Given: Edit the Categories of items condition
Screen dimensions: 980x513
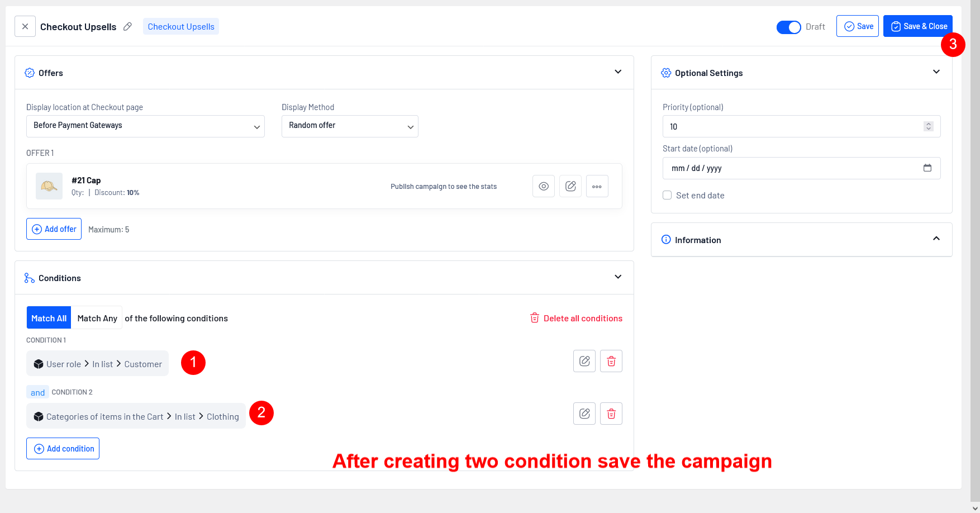Looking at the screenshot, I should [584, 414].
